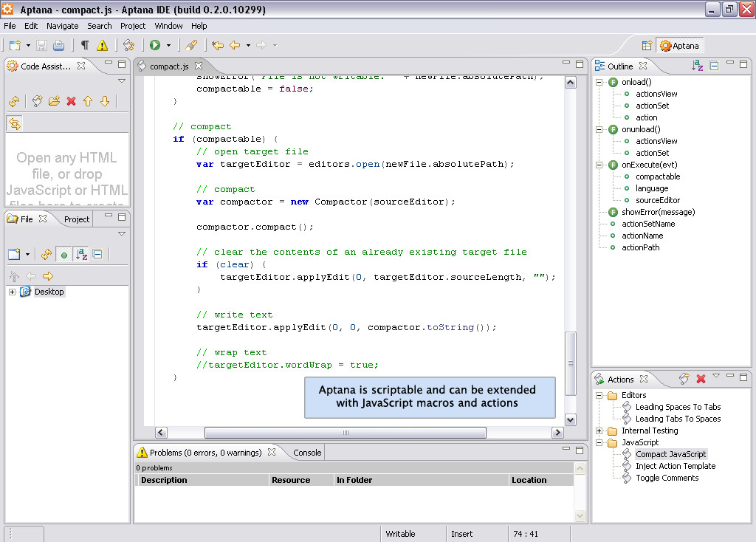This screenshot has width=756, height=542.
Task: Collapse the onExecute(evt) outline node
Action: point(599,165)
